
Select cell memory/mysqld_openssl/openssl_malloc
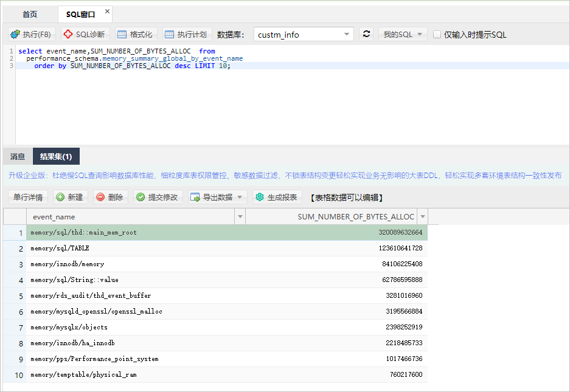136,312
